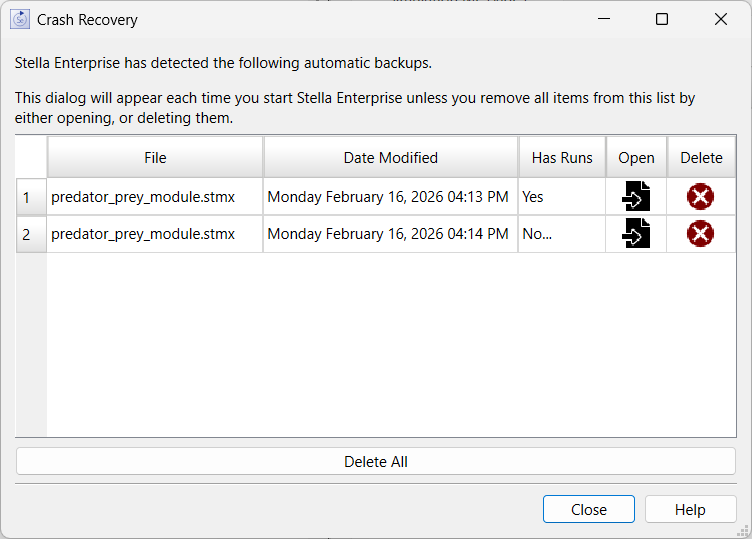Sort by Date Modified column header
The width and height of the screenshot is (752, 539).
[390, 158]
